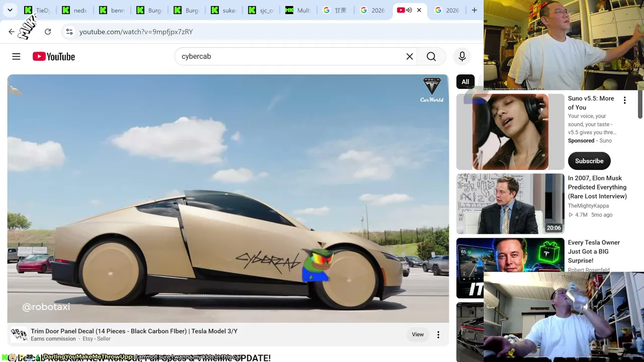Open 'Every Tesla Owner Just Got a BIG Surprise' title
The width and height of the screenshot is (644, 362).
[x=594, y=251]
